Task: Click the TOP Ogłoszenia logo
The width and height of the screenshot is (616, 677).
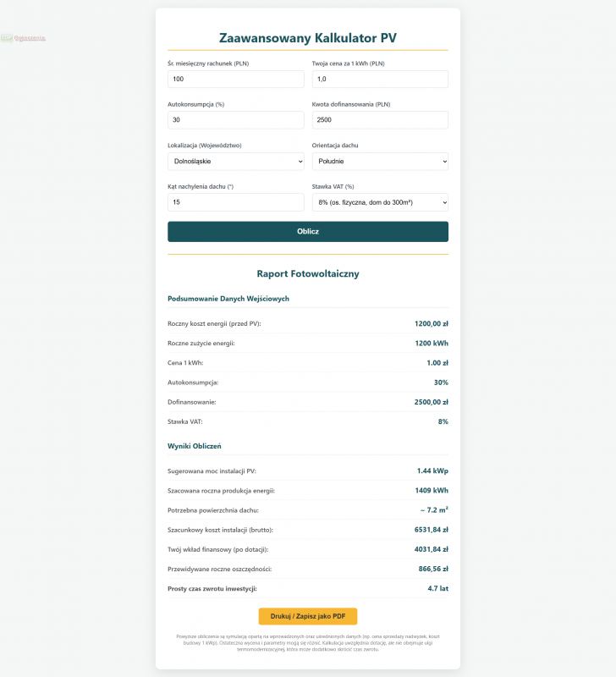Action: [x=23, y=38]
